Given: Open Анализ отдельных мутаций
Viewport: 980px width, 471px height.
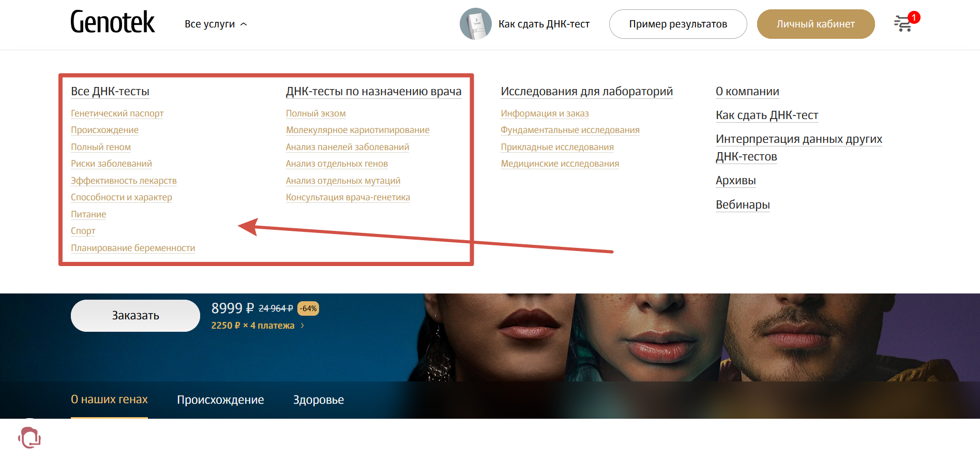Looking at the screenshot, I should (343, 181).
